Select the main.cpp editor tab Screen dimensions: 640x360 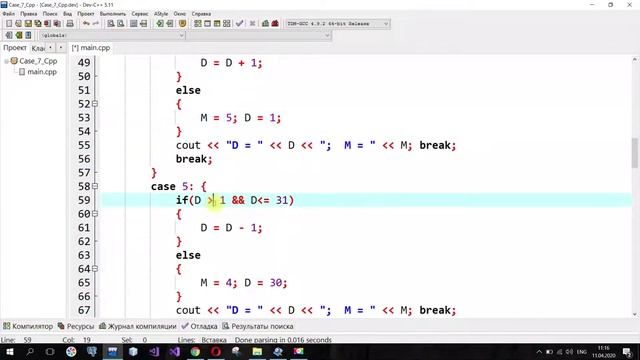pyautogui.click(x=91, y=48)
